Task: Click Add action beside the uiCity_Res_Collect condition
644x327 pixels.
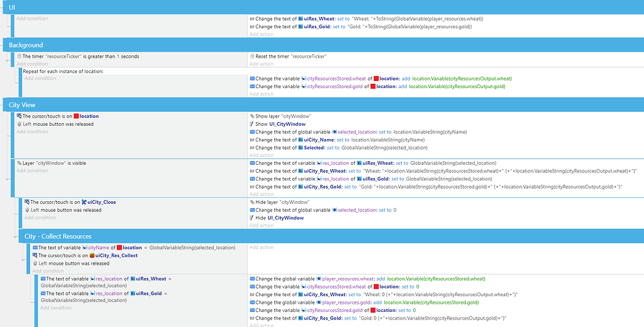Action: (x=261, y=248)
